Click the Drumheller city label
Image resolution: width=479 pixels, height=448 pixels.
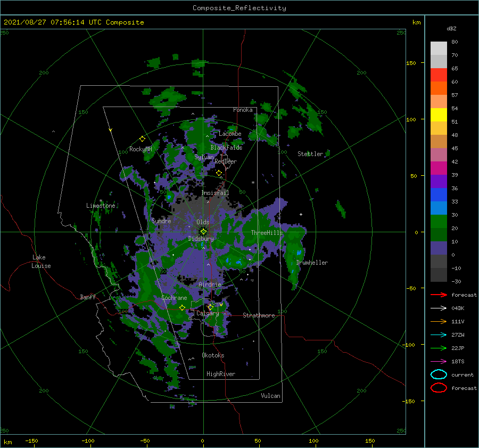tap(312, 263)
